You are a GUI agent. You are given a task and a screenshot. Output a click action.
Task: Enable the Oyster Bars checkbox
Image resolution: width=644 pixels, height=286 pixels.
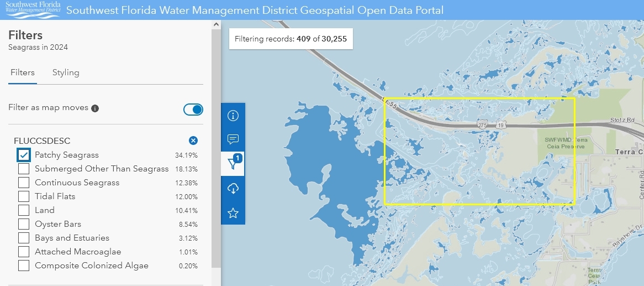coord(24,224)
